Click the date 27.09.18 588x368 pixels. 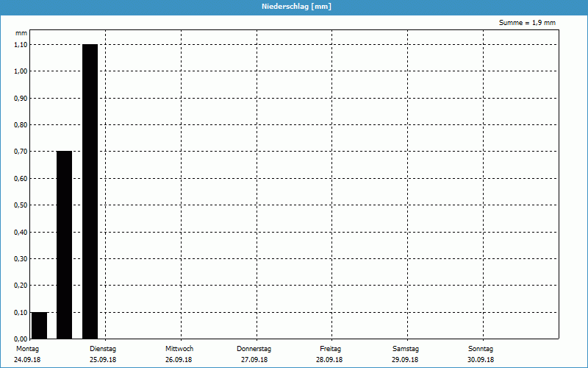click(254, 360)
